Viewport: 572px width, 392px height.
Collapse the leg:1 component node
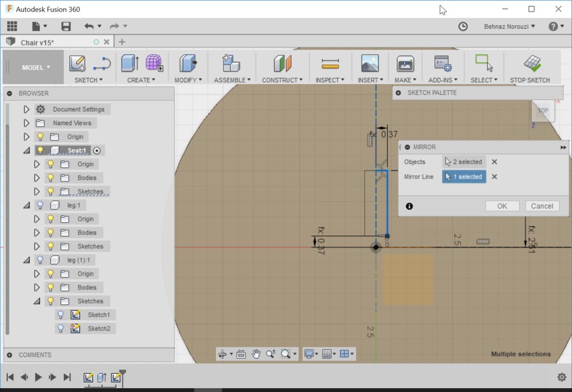(26, 205)
